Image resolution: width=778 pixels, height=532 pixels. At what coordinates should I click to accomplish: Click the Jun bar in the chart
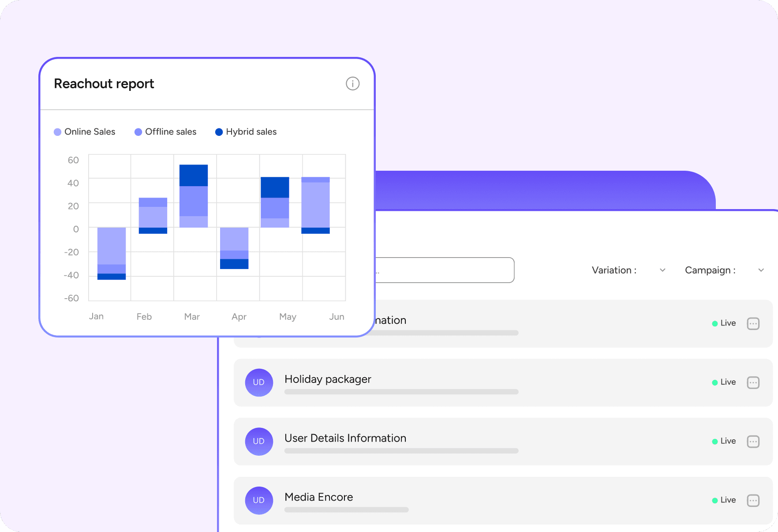(315, 205)
